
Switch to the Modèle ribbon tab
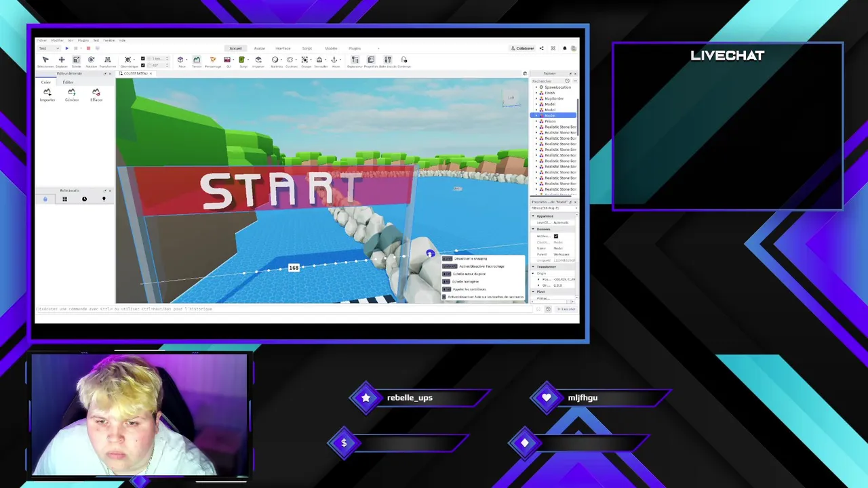pos(331,48)
